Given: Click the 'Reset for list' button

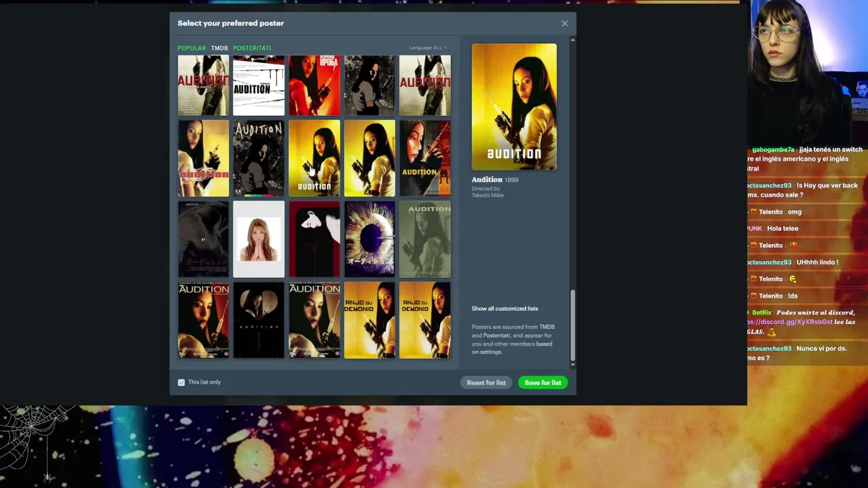Looking at the screenshot, I should pyautogui.click(x=486, y=383).
